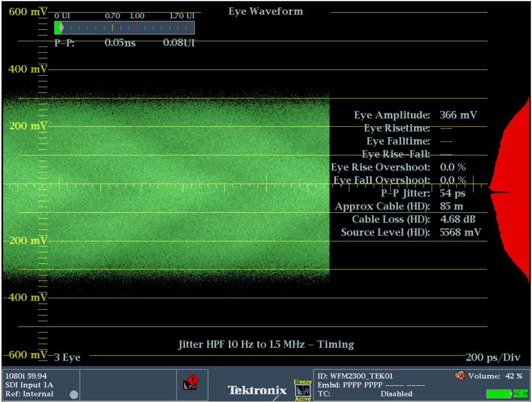
Task: Click the -600 mV axis label
Action: (x=25, y=355)
